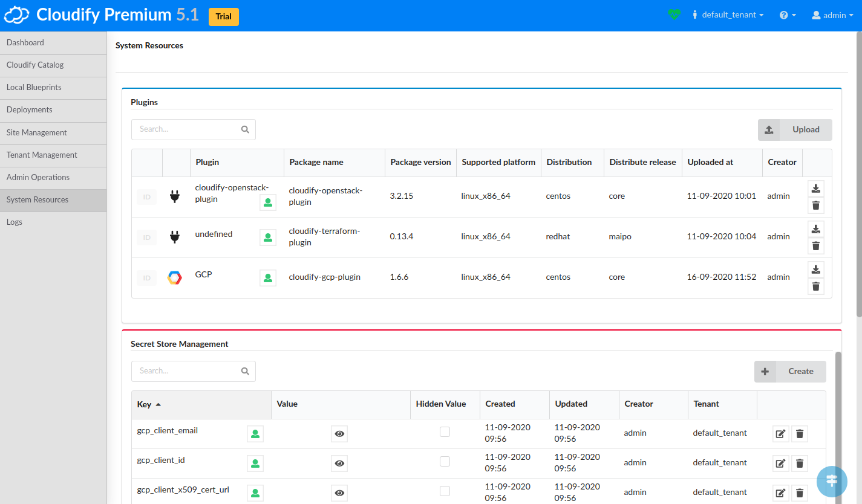Open the default_tenant dropdown

point(728,15)
